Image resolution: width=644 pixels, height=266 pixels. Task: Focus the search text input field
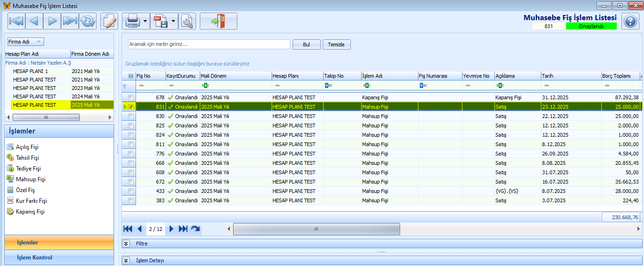[x=209, y=44]
